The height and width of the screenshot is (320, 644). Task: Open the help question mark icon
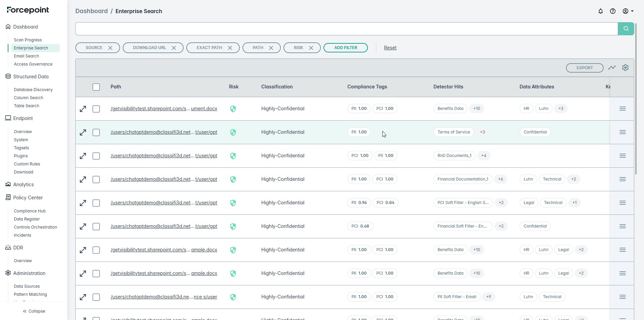612,11
